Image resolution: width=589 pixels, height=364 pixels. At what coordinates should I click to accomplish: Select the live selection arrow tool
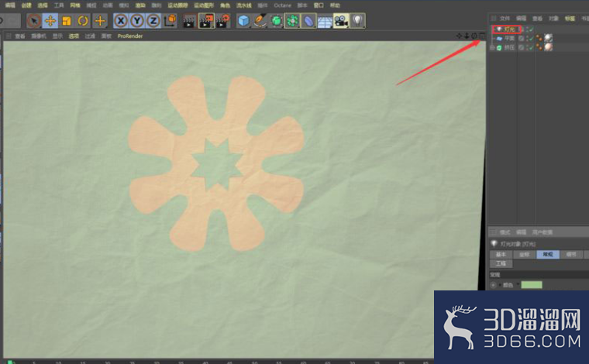point(34,21)
